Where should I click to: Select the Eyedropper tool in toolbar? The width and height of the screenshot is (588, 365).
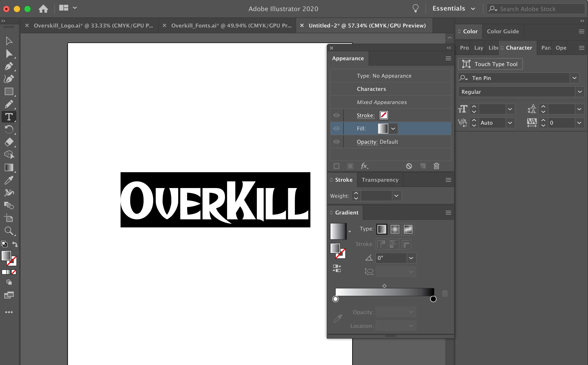9,180
